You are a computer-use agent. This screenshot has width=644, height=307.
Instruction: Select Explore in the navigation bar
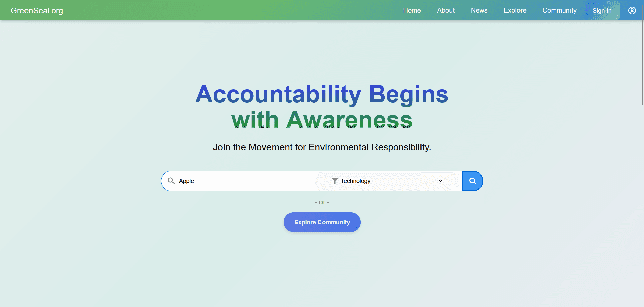pyautogui.click(x=515, y=10)
